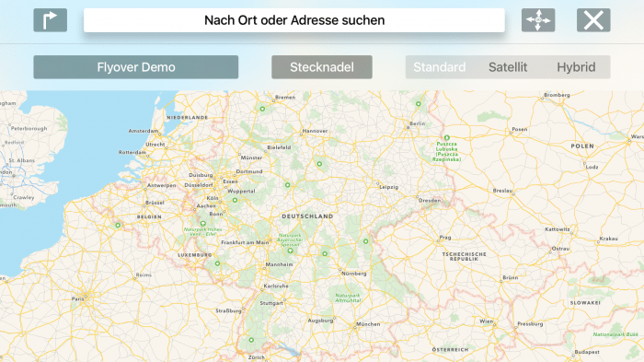Drop a pin with Stecknadel button
Viewport: 644px width, 362px height.
(x=322, y=67)
